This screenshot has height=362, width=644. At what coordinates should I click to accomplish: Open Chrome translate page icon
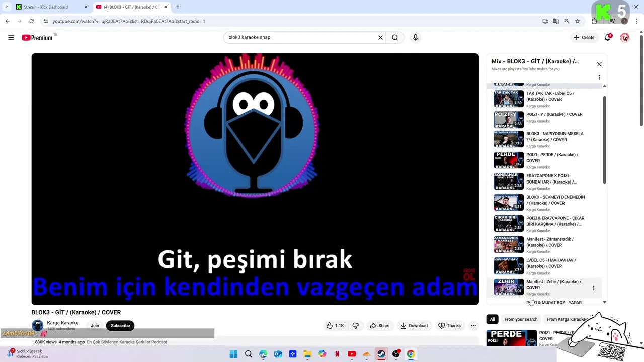pyautogui.click(x=556, y=21)
